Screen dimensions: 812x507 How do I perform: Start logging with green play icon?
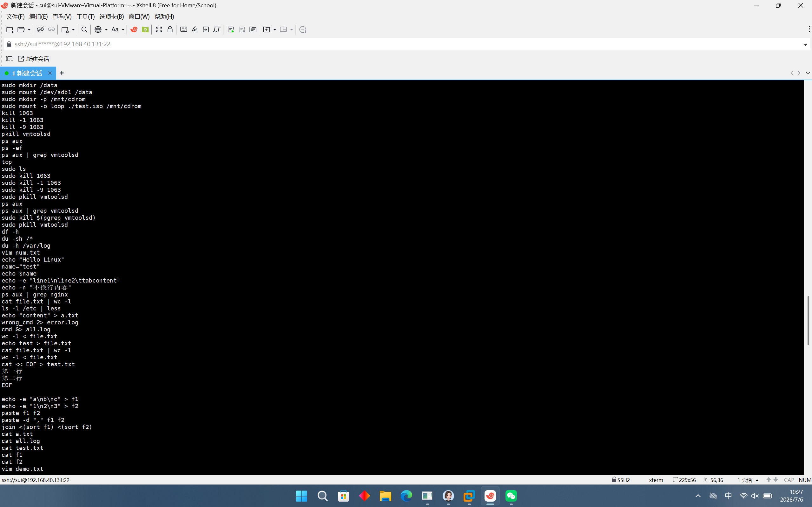coord(231,29)
